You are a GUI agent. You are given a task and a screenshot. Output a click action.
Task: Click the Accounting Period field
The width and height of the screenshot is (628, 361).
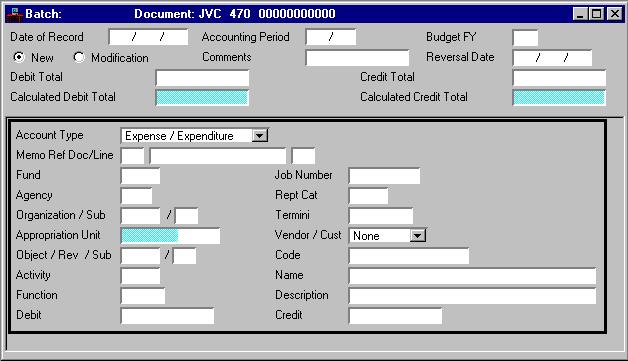(330, 37)
